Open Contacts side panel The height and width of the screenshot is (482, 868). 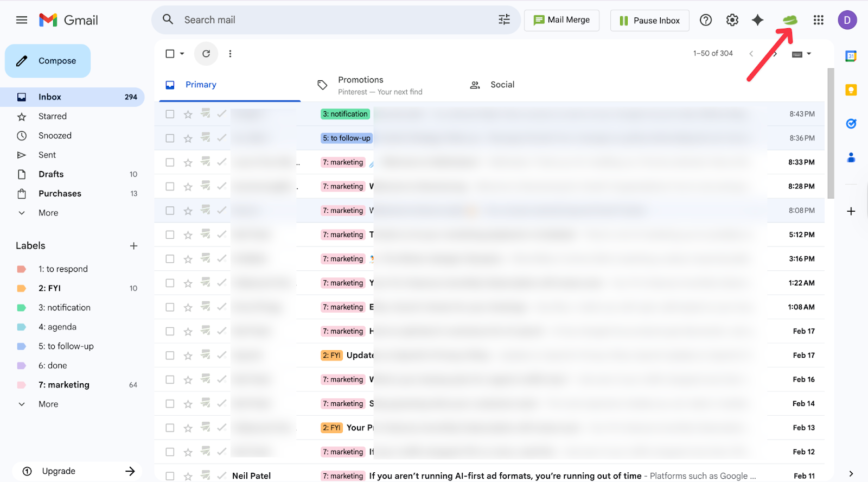(851, 157)
